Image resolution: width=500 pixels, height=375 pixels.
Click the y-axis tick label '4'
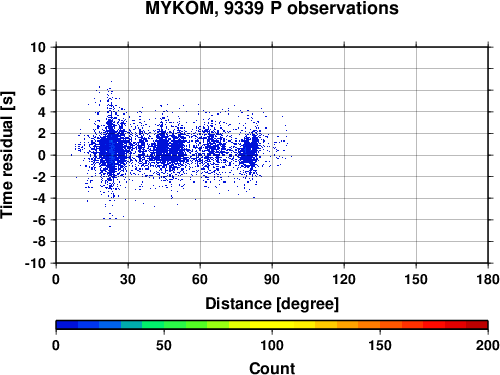pos(42,112)
